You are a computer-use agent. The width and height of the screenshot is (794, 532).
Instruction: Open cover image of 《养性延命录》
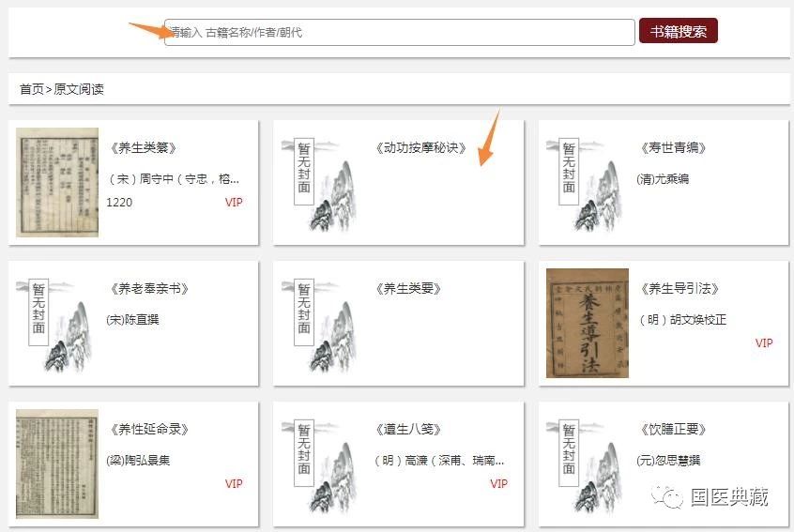[57, 464]
